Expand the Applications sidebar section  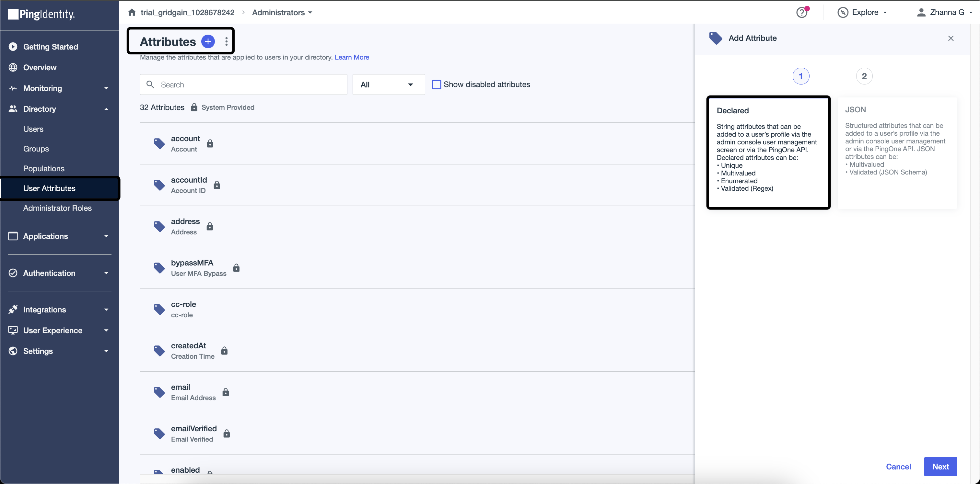106,236
